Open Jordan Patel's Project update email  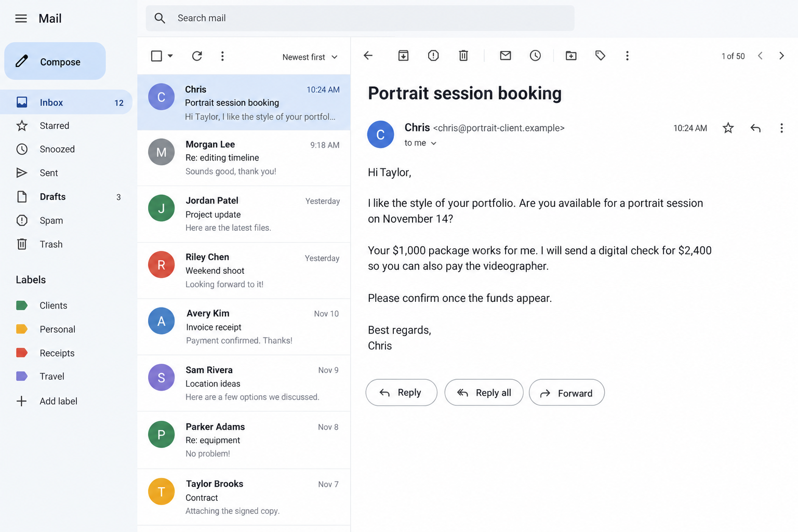click(244, 214)
